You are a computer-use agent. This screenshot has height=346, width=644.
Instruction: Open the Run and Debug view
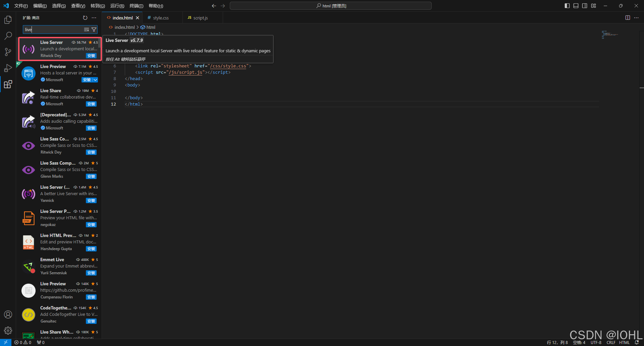(8, 68)
